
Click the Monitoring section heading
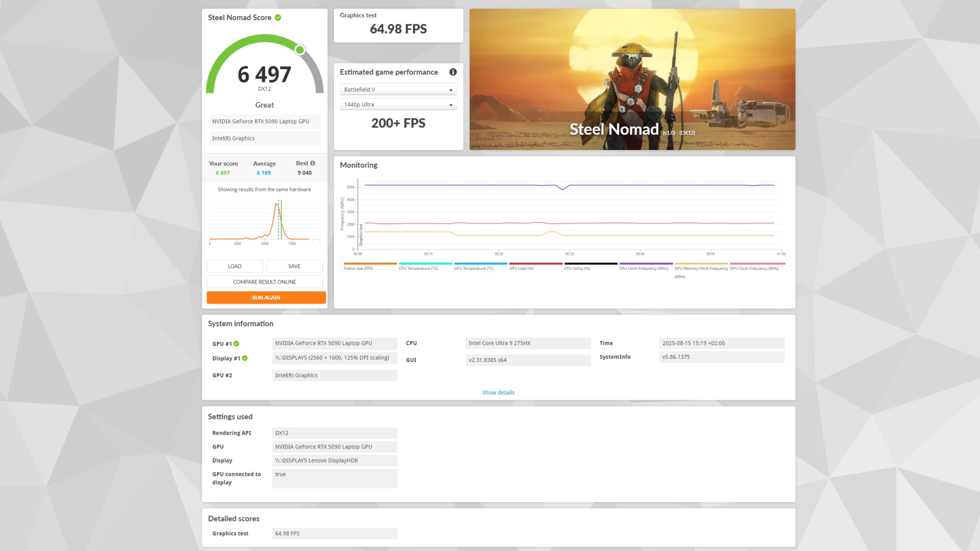[x=358, y=165]
